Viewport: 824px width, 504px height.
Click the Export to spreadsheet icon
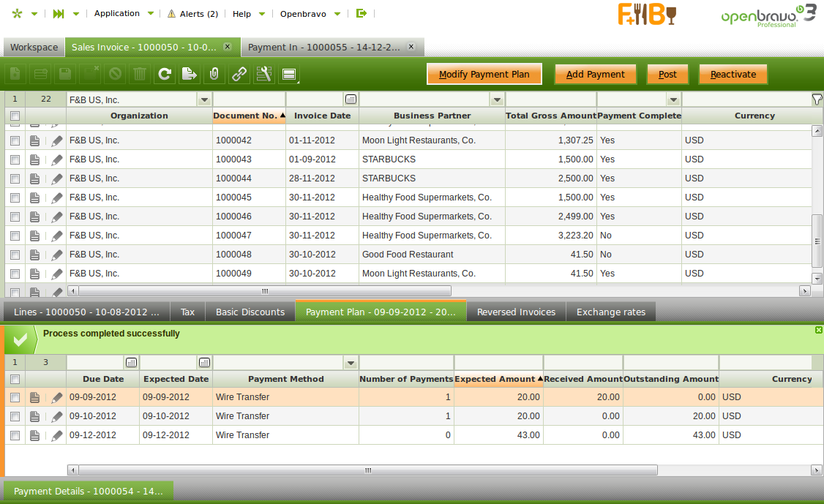(190, 74)
